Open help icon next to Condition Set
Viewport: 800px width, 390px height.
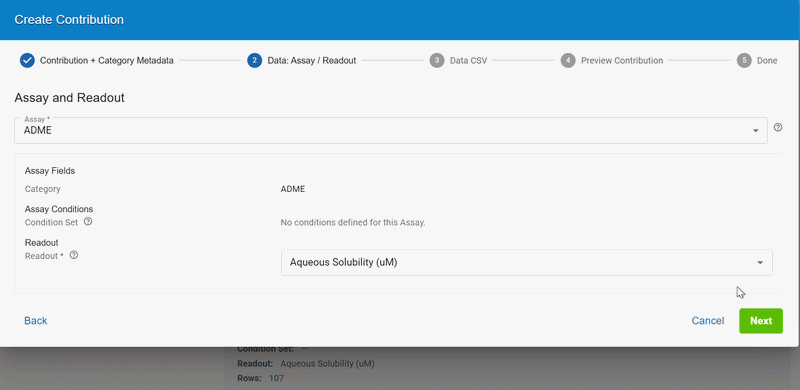88,222
